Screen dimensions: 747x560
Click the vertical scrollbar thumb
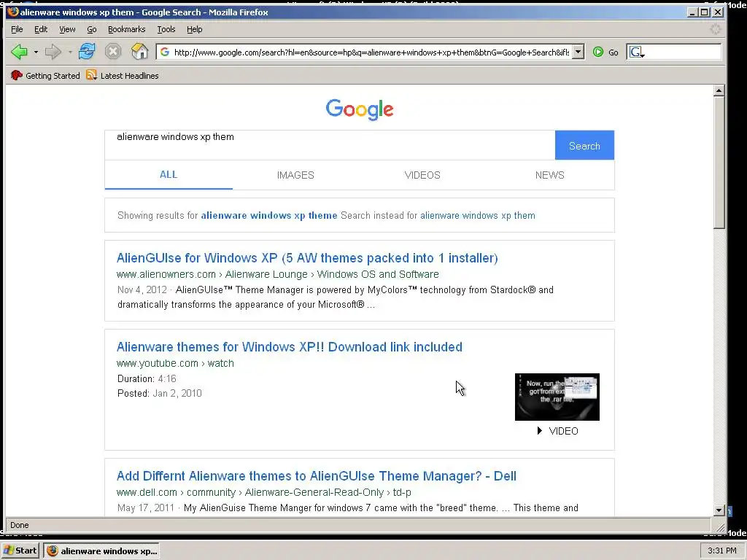click(719, 163)
